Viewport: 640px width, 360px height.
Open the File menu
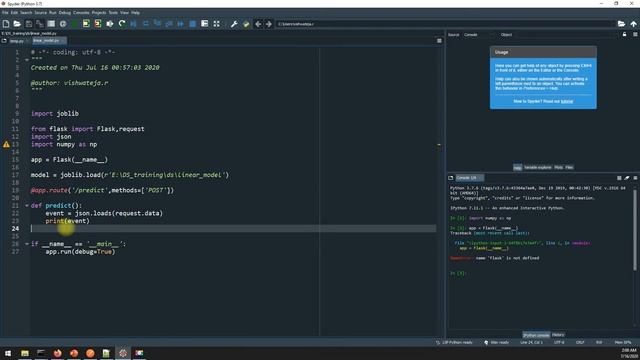click(5, 13)
